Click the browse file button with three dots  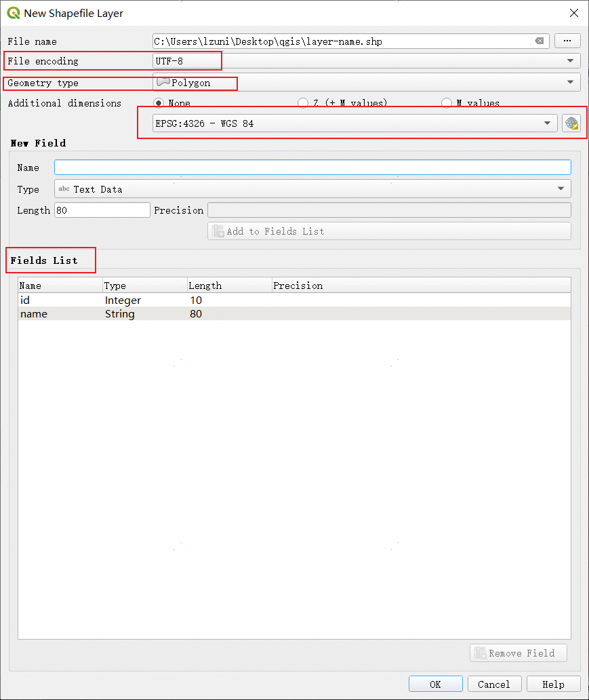[567, 41]
